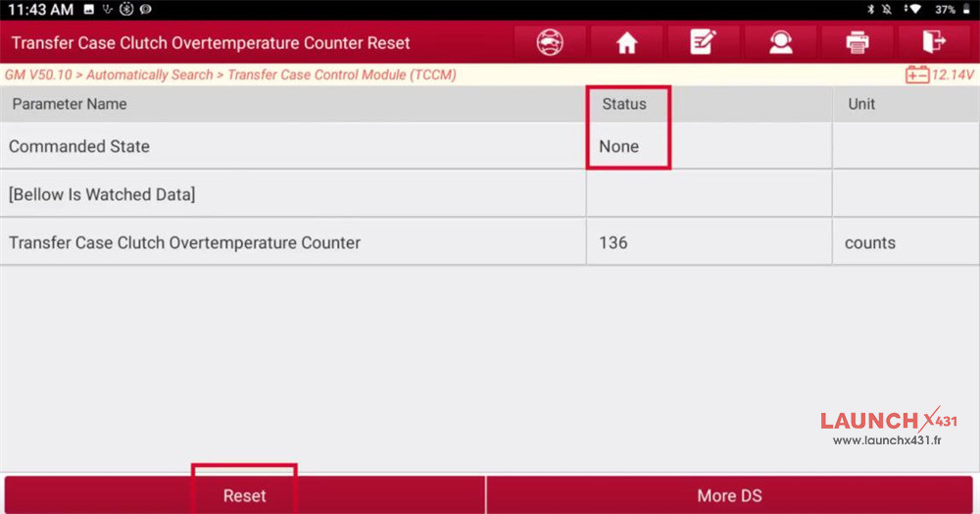Open remote support headset icon
Screen dimensions: 980x514
tap(781, 42)
